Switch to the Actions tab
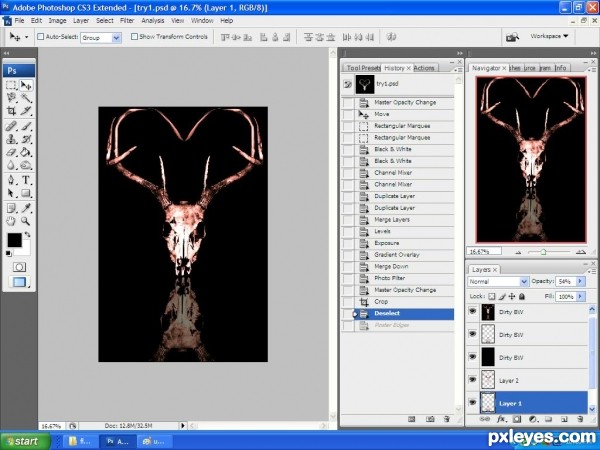Image resolution: width=600 pixels, height=450 pixels. point(424,68)
